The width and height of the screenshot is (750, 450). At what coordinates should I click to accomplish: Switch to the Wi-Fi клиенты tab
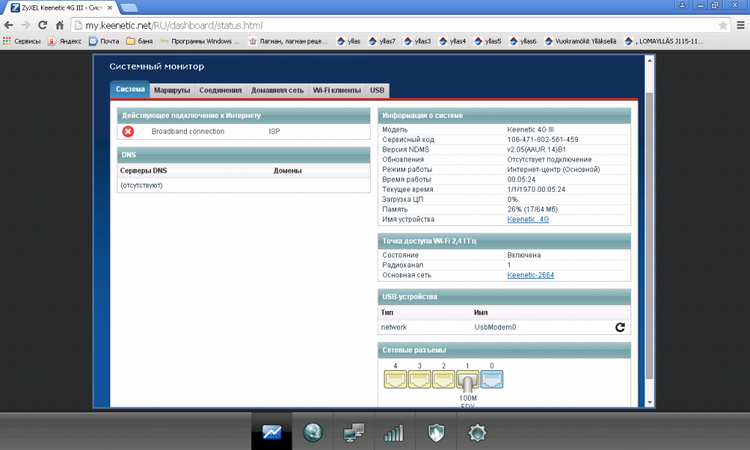click(x=337, y=90)
